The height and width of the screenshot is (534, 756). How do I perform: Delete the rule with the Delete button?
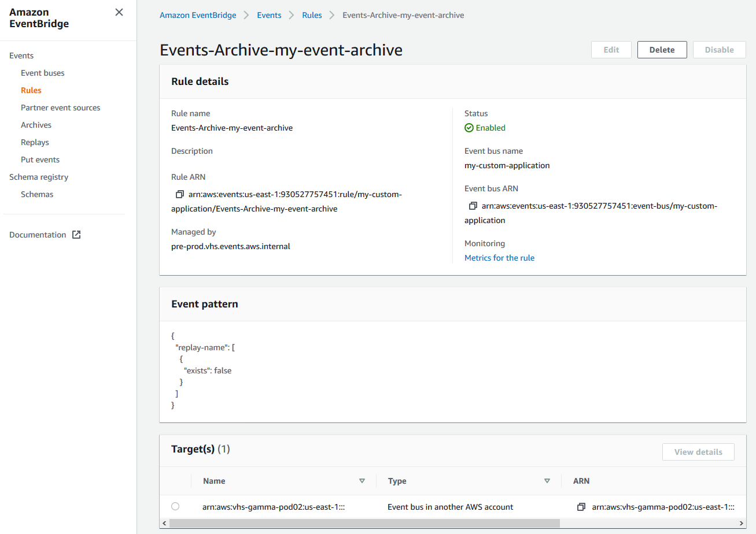662,50
